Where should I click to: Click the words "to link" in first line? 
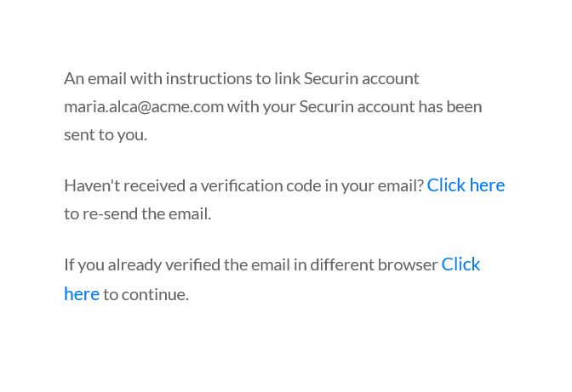277,78
